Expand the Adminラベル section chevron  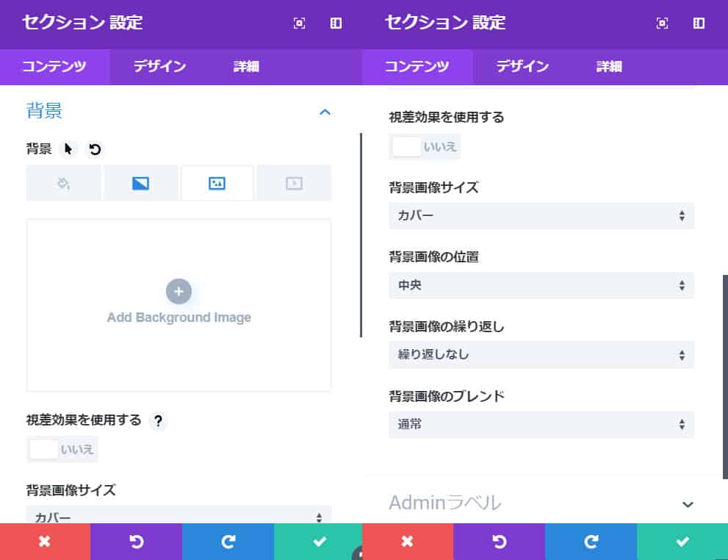688,504
